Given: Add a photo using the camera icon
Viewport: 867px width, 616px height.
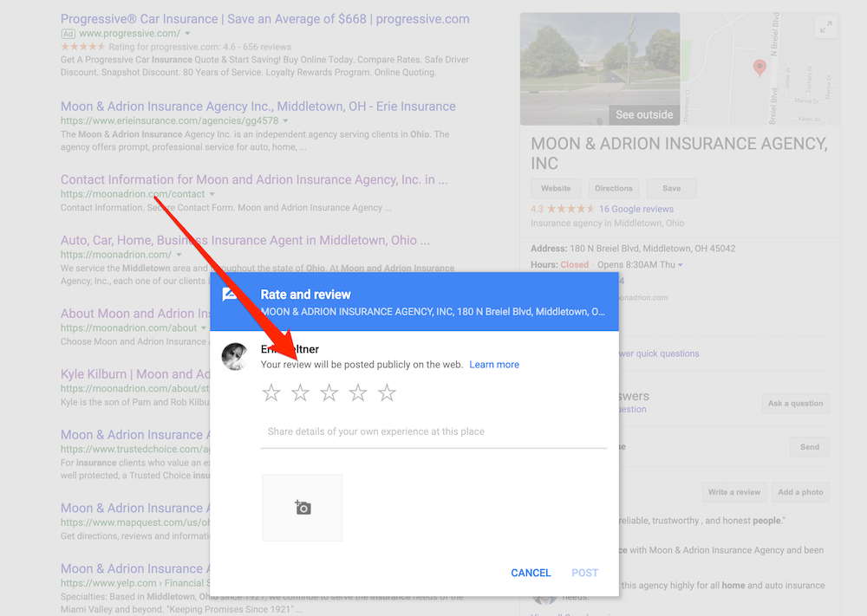Looking at the screenshot, I should tap(303, 508).
